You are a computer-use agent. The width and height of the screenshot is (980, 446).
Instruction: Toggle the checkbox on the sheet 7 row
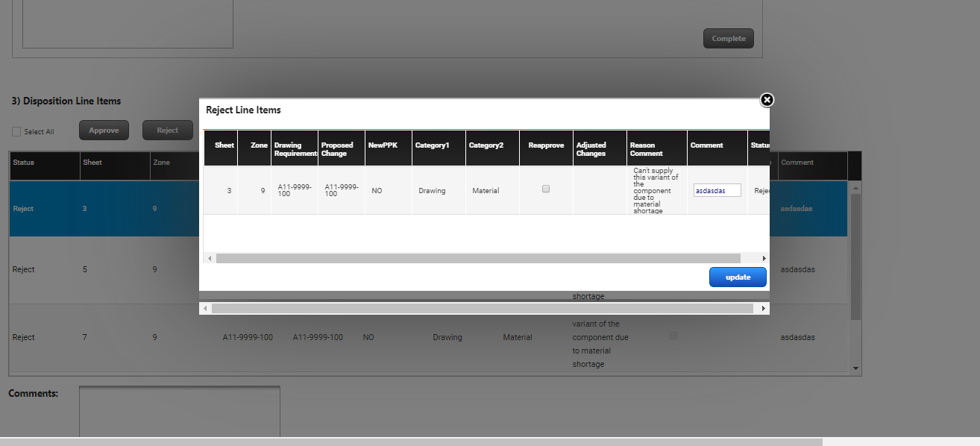point(673,336)
